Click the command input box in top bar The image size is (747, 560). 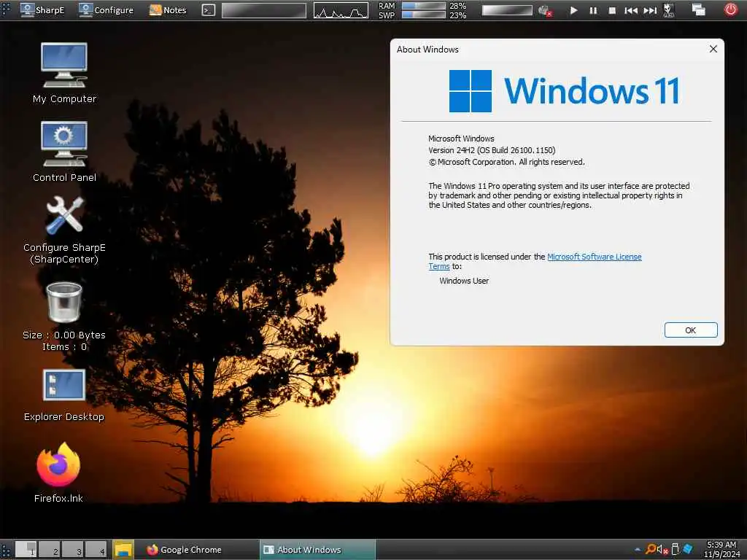[263, 10]
